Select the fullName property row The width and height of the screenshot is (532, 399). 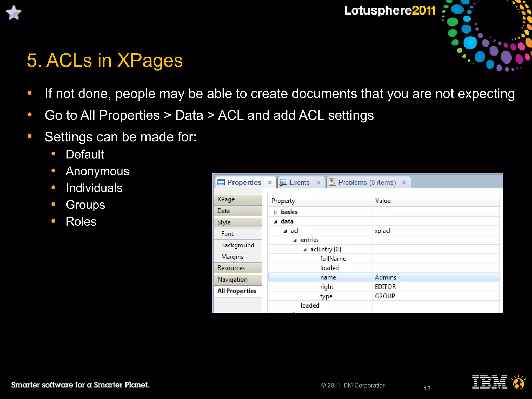pos(384,259)
